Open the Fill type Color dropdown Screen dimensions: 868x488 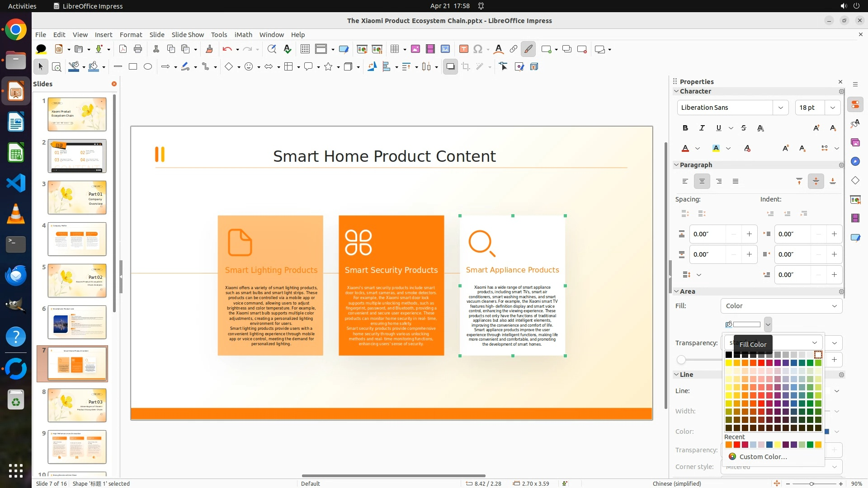[781, 306]
